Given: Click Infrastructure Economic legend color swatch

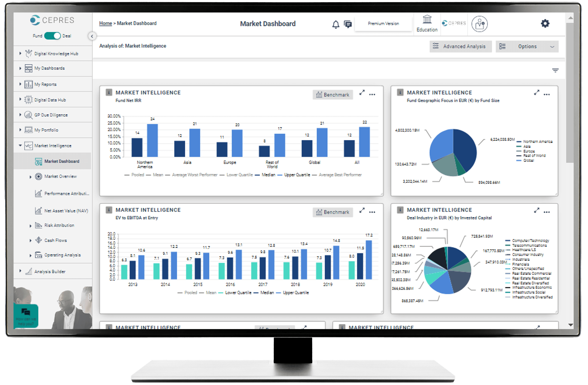Looking at the screenshot, I should tap(508, 288).
